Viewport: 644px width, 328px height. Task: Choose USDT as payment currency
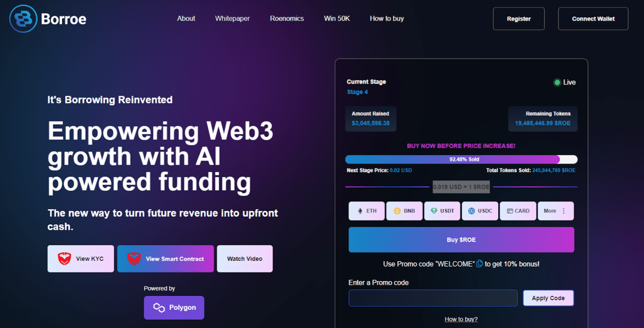pos(442,211)
